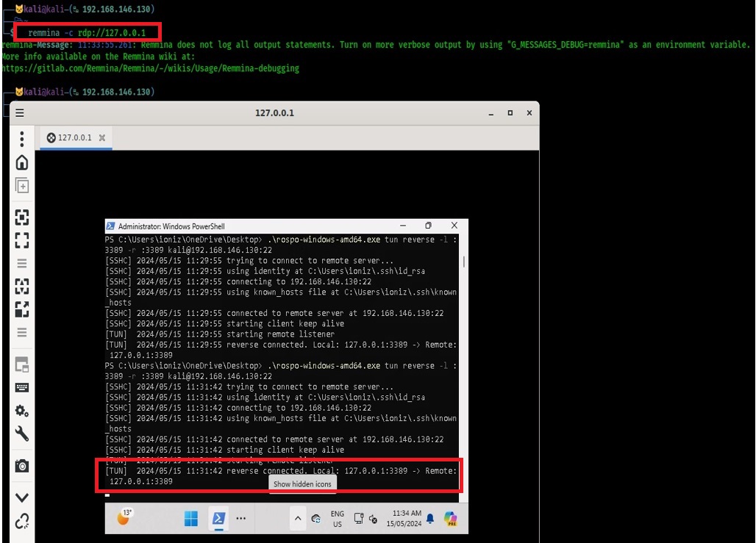Open Remmina's three-dot vertical menu
Image resolution: width=756 pixels, height=543 pixels.
22,139
